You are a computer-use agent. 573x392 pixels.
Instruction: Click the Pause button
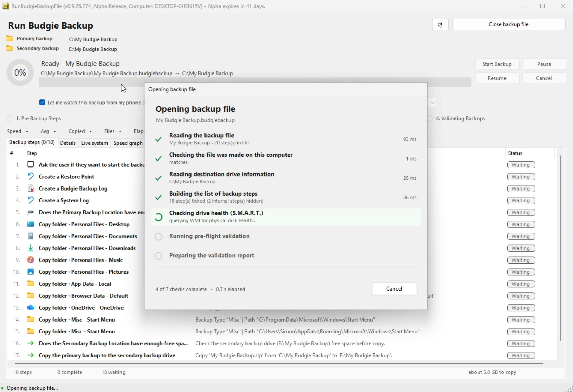pyautogui.click(x=544, y=64)
